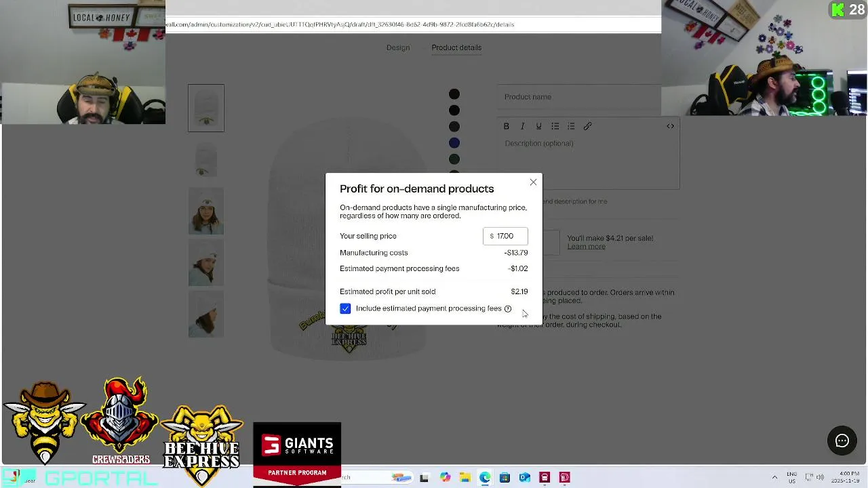
Task: Insert a bulleted list in the description
Action: pos(555,126)
